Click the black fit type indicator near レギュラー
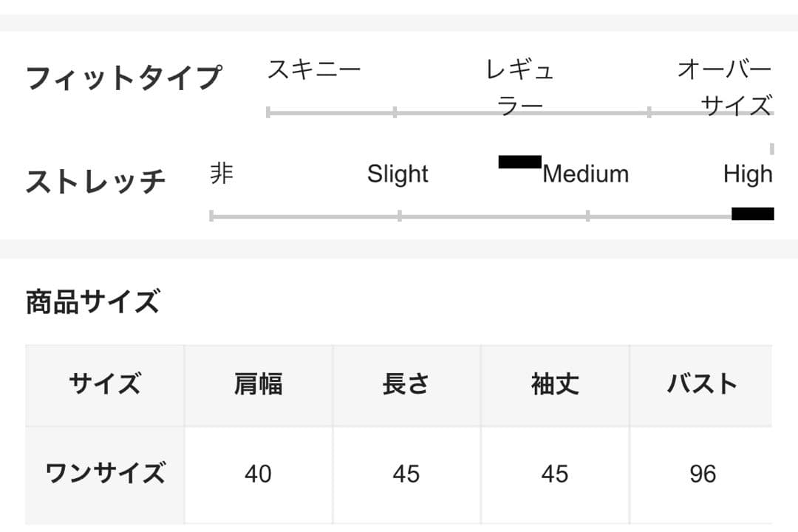This screenshot has width=798, height=532. point(519,162)
